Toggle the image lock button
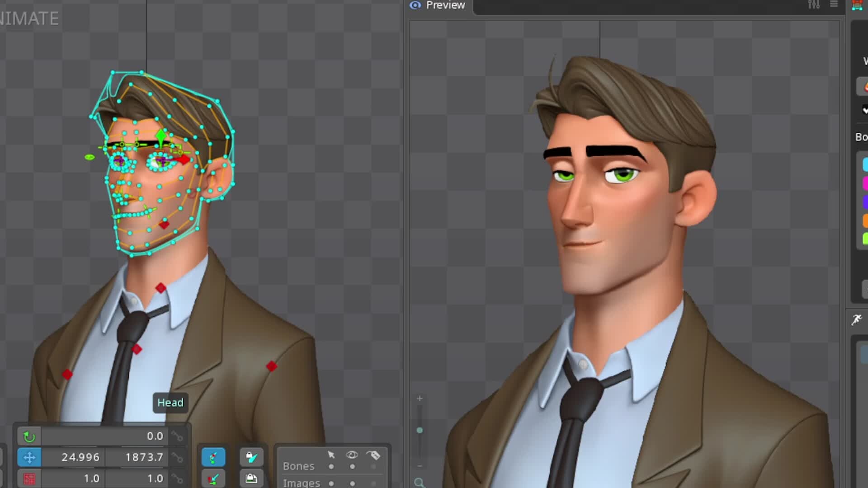The width and height of the screenshot is (868, 488). point(252,478)
